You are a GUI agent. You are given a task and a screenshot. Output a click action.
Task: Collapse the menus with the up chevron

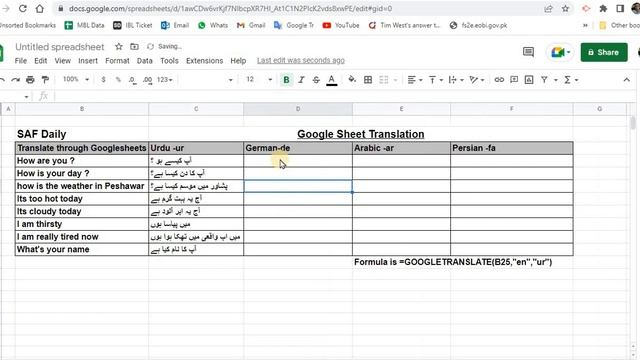pyautogui.click(x=627, y=80)
